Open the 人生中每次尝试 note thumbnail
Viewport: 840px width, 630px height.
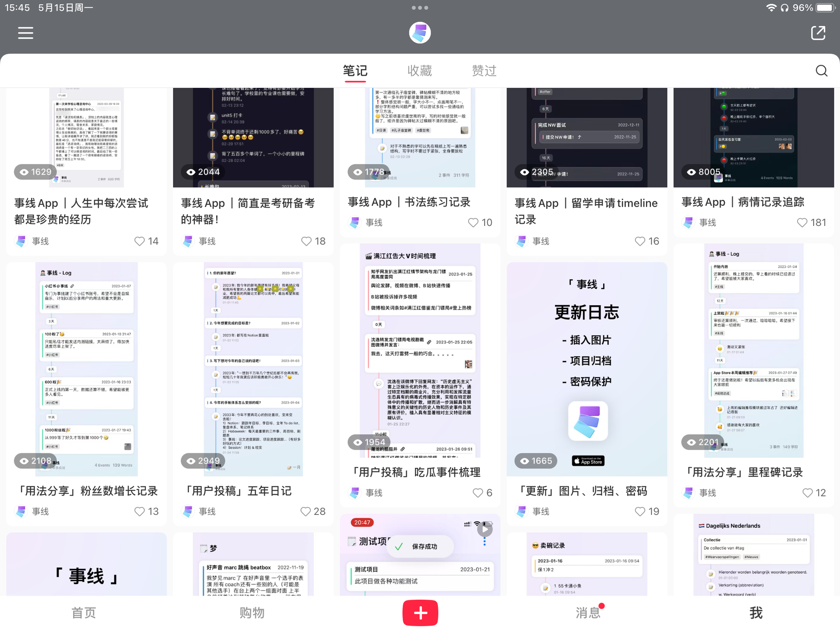coord(87,137)
